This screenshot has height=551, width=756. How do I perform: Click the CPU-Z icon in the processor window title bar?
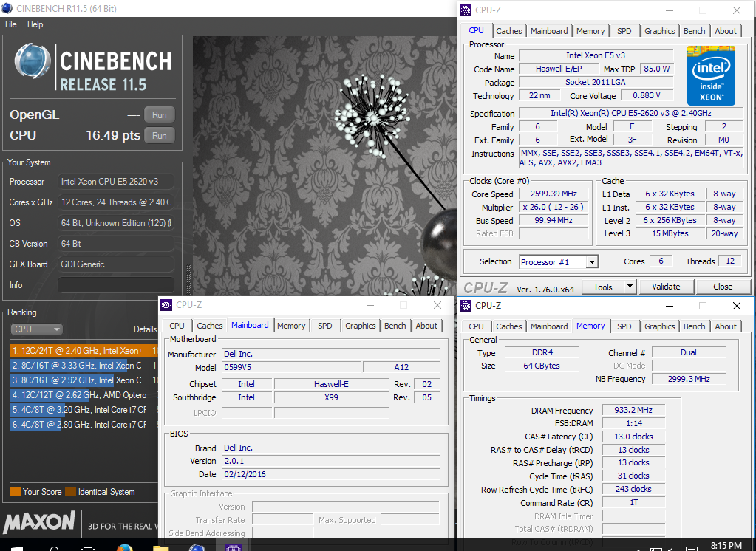coord(466,10)
